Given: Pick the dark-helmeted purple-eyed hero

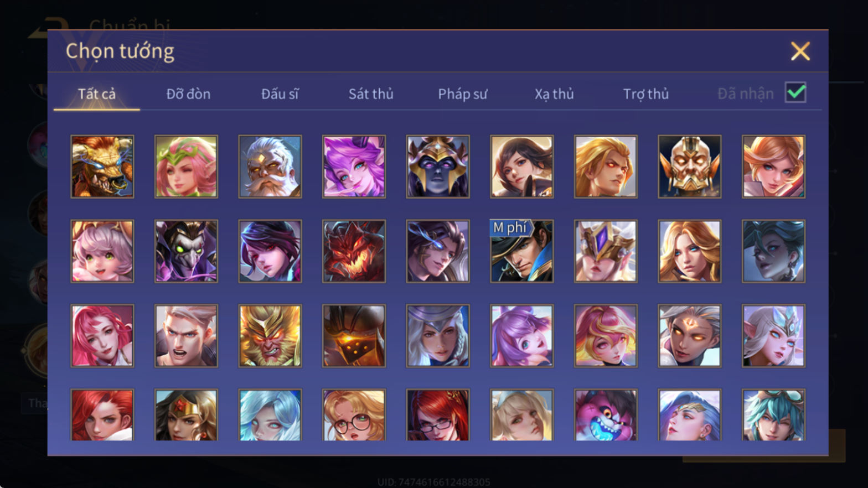Looking at the screenshot, I should tap(438, 167).
